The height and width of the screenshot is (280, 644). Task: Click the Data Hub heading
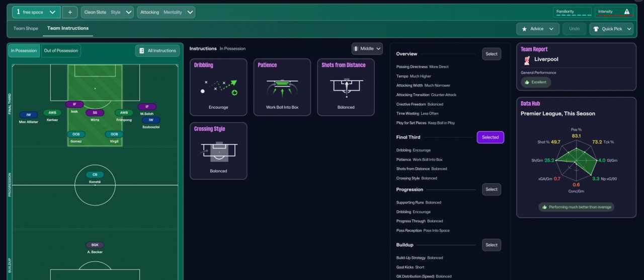[530, 103]
